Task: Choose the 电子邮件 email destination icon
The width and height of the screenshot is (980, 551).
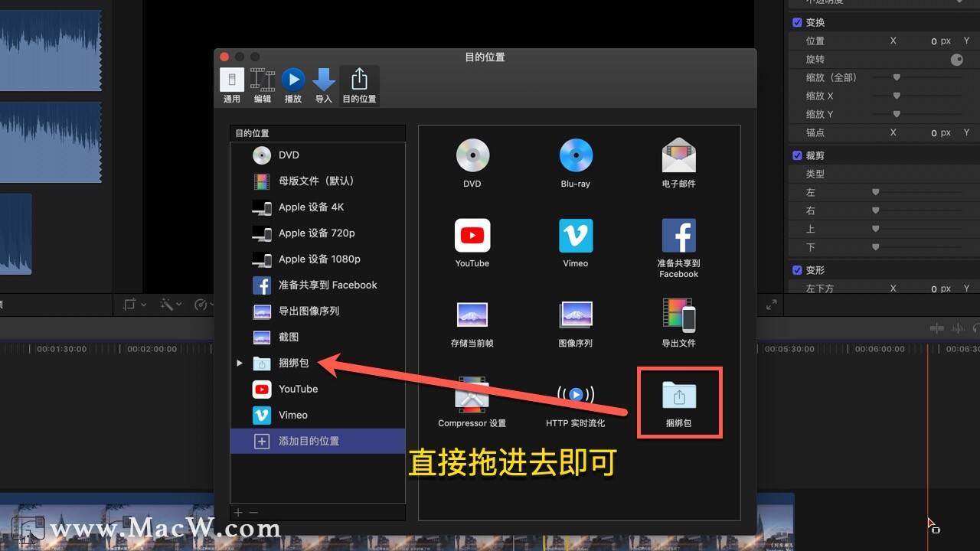Action: (x=678, y=155)
